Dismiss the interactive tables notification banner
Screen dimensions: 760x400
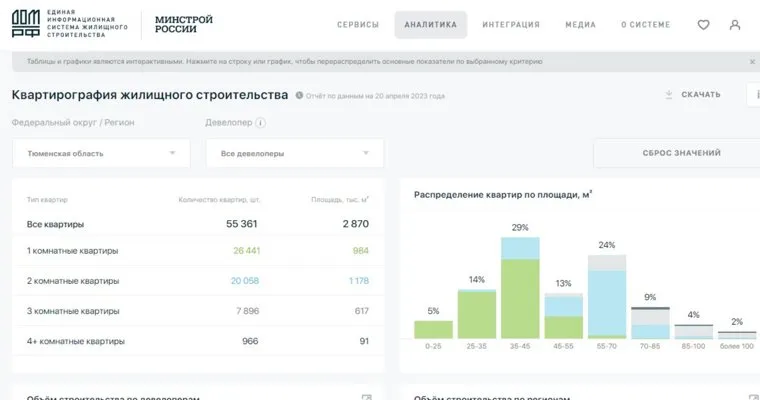point(752,62)
